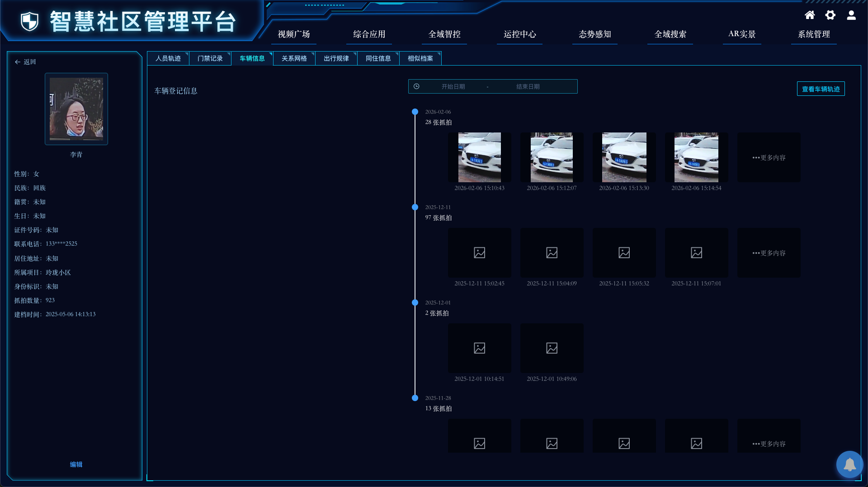The width and height of the screenshot is (868, 487).
Task: Click placeholder image dated 2025-12-11 15:02:45
Action: pyautogui.click(x=479, y=253)
